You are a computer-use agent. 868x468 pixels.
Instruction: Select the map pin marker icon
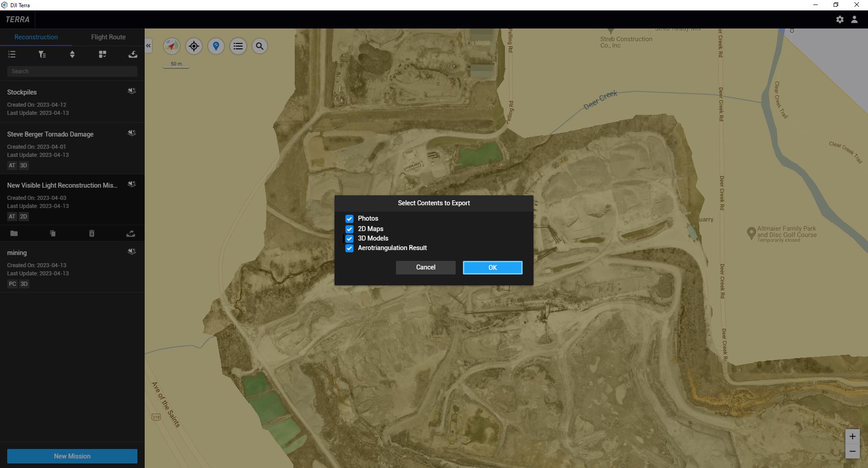point(216,46)
